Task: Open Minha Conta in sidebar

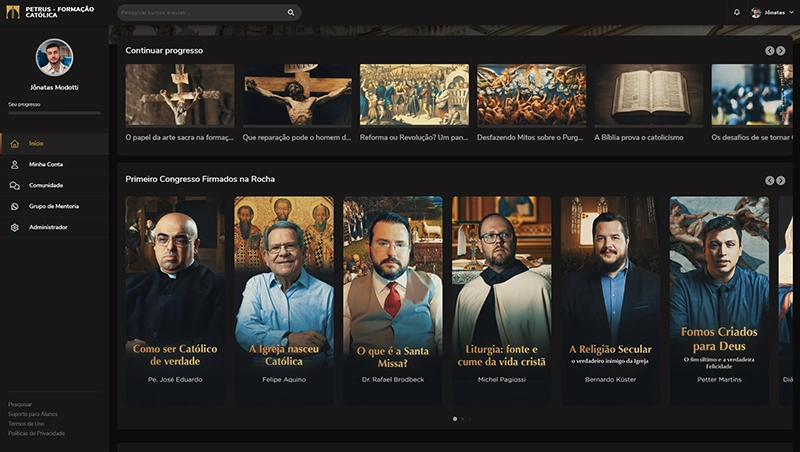Action: pos(54,165)
